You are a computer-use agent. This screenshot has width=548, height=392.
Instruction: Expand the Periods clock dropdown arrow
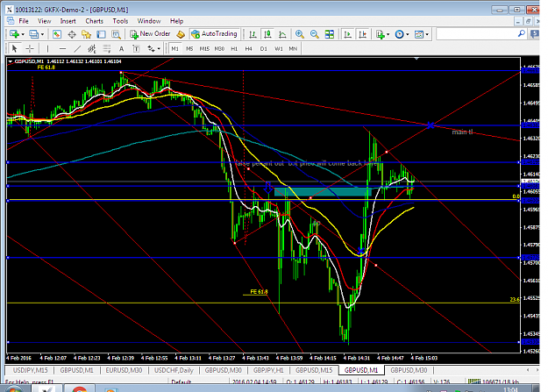click(x=408, y=34)
